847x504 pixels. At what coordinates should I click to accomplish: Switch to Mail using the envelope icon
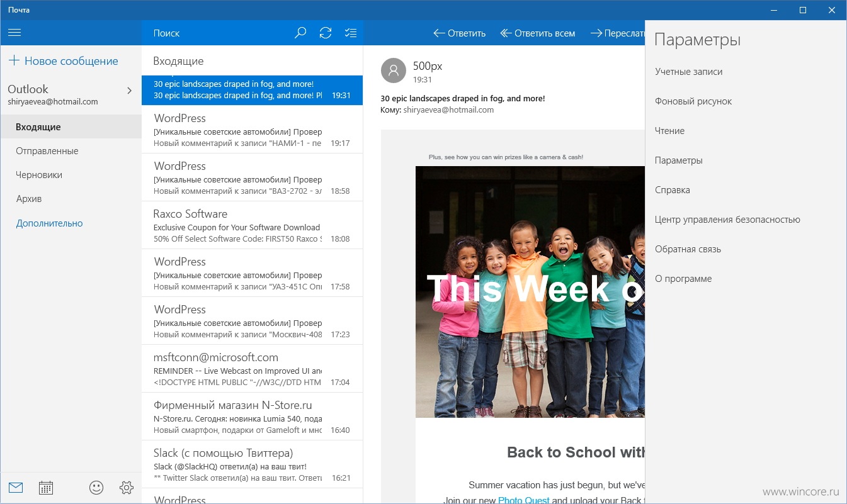16,488
